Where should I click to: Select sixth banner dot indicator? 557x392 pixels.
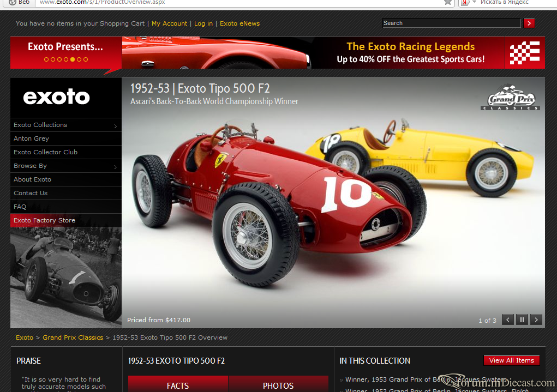coord(79,59)
